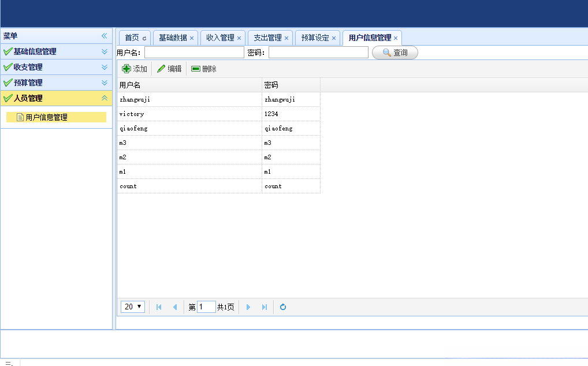Click the 用户名 input field
Viewport: 588px width, 366px height.
click(194, 52)
